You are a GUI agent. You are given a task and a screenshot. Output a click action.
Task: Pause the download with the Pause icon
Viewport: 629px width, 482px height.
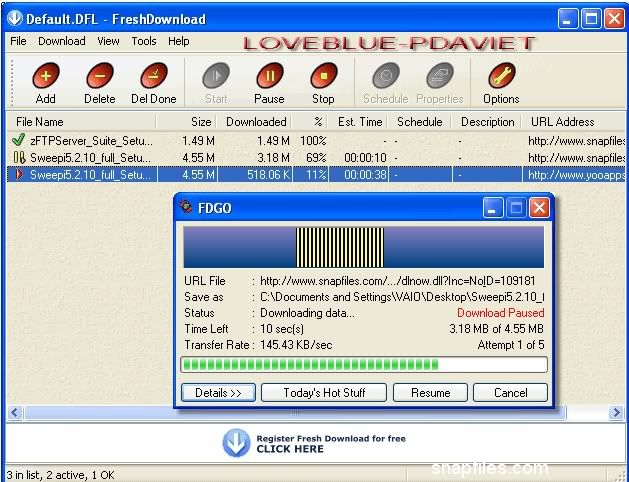[x=270, y=76]
